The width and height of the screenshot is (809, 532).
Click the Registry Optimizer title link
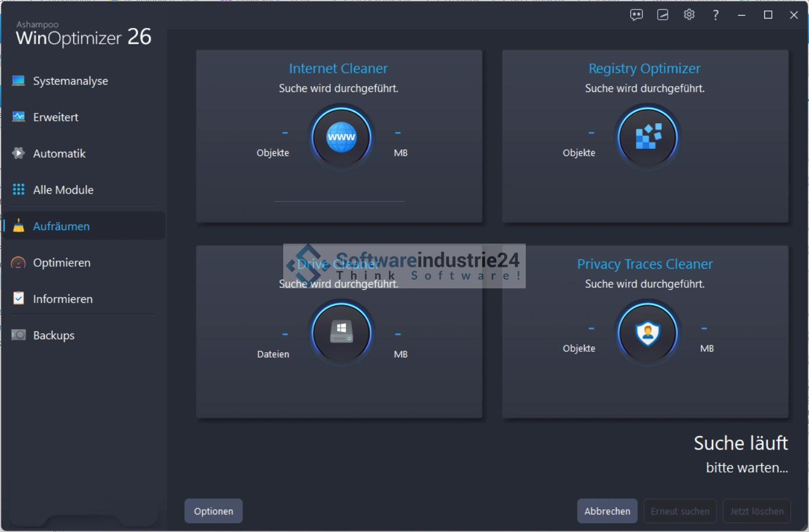coord(644,69)
